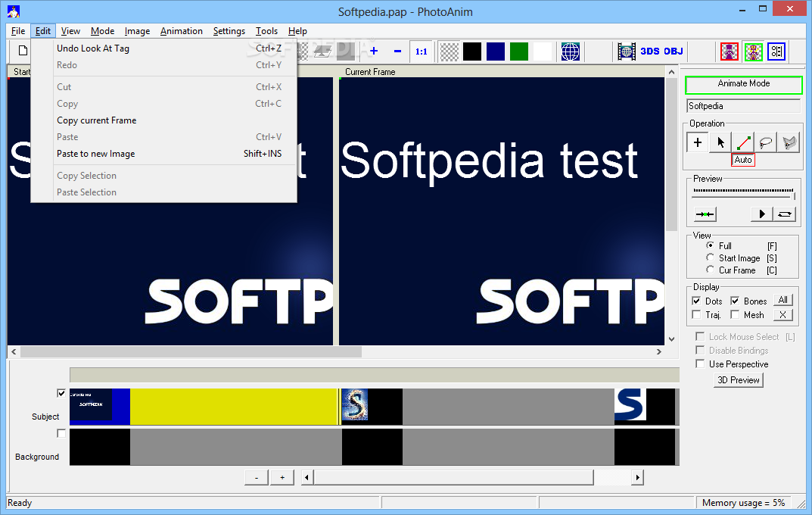Choose Undo Look At Tag

pos(163,48)
